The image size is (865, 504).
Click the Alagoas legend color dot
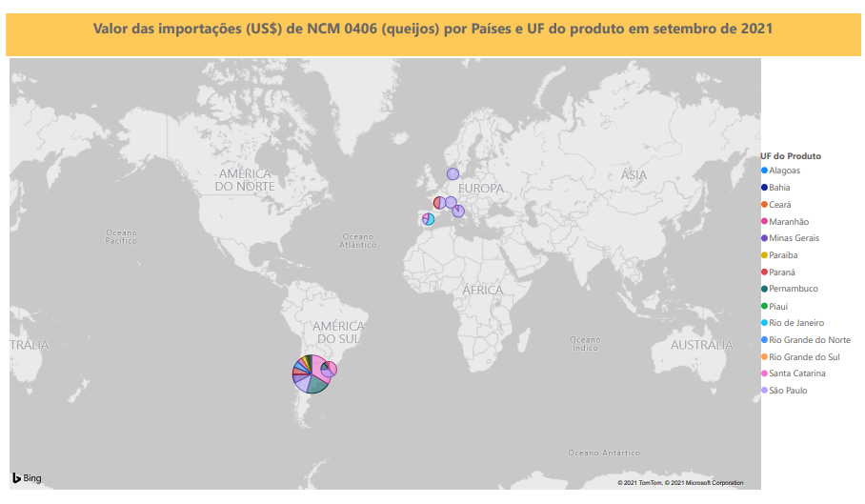(765, 171)
